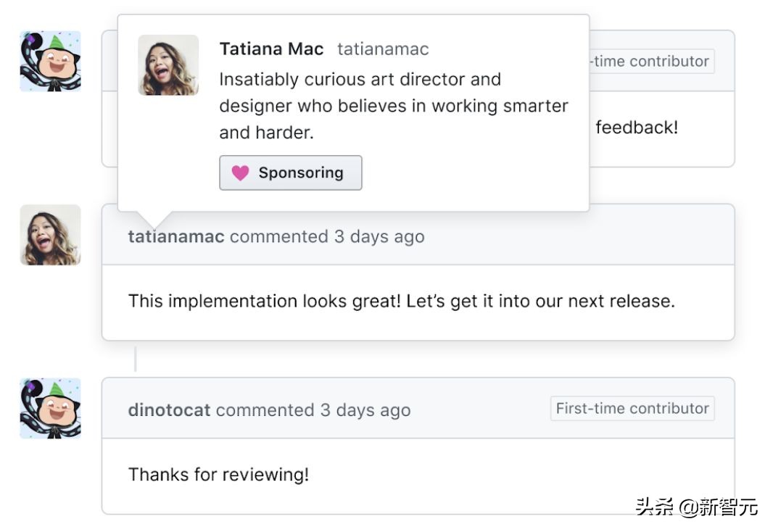Click the "Insatiably curious art director" bio text
Viewport: 773px width, 532px height.
coord(360,80)
